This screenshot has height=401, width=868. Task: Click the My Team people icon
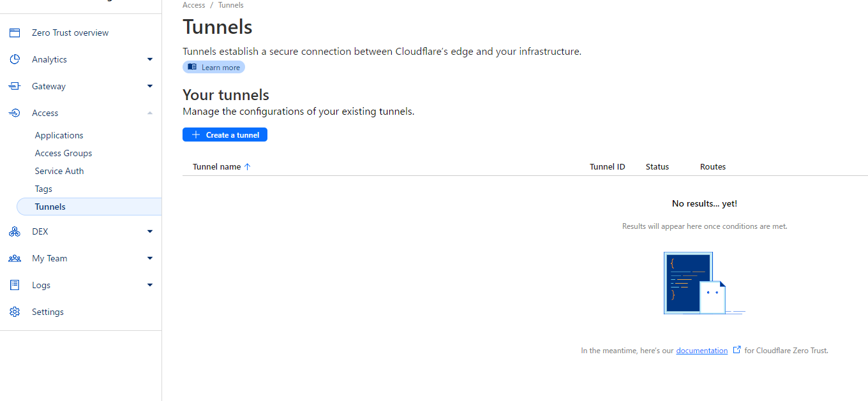click(15, 258)
